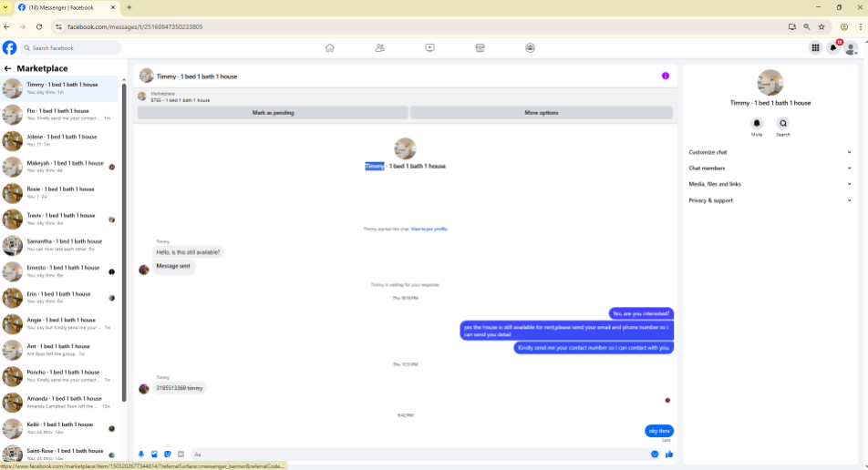Expand Chat members section

click(770, 169)
